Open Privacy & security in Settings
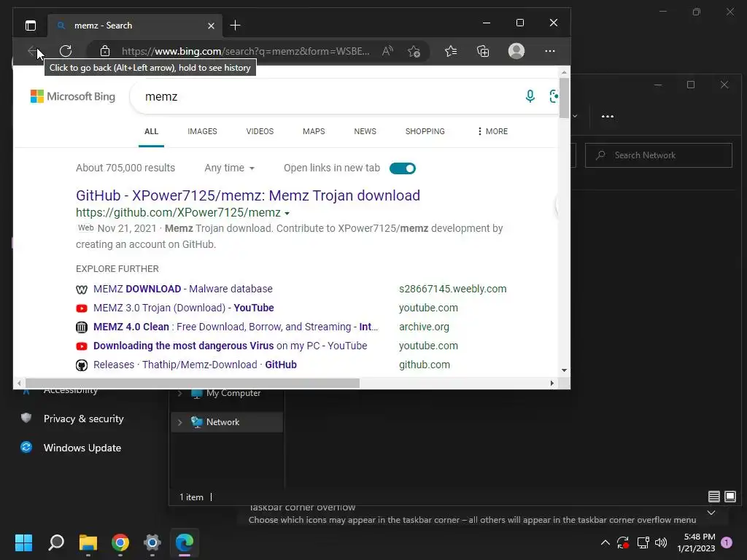The image size is (747, 560). 83,419
